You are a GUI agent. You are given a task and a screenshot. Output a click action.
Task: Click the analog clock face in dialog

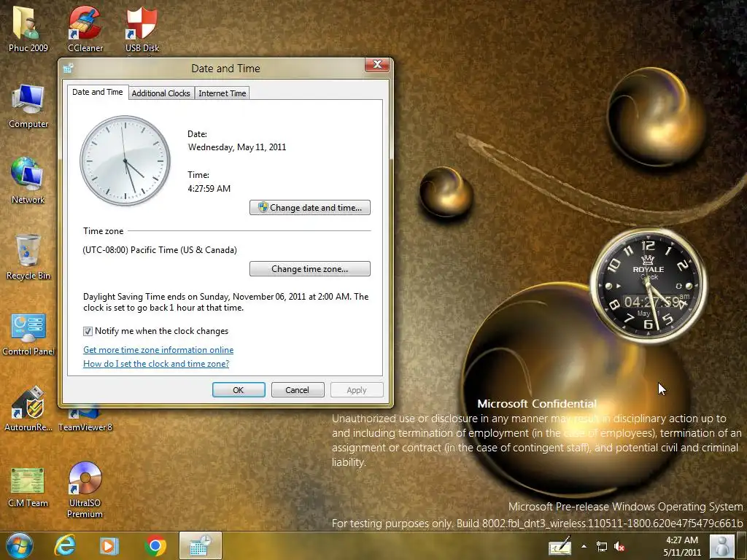125,160
